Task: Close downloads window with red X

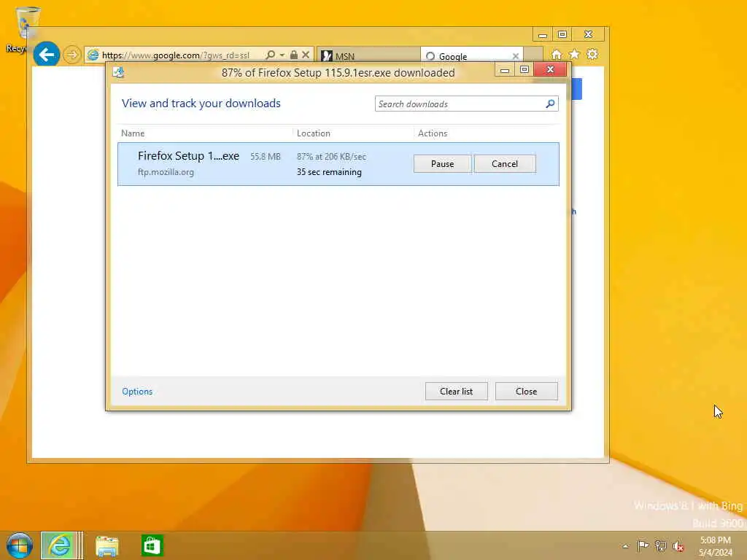Action: pos(550,70)
